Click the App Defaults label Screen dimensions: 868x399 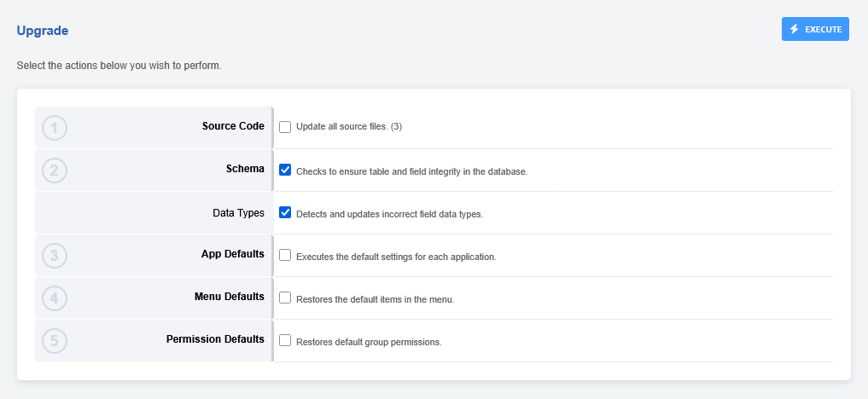tap(233, 254)
